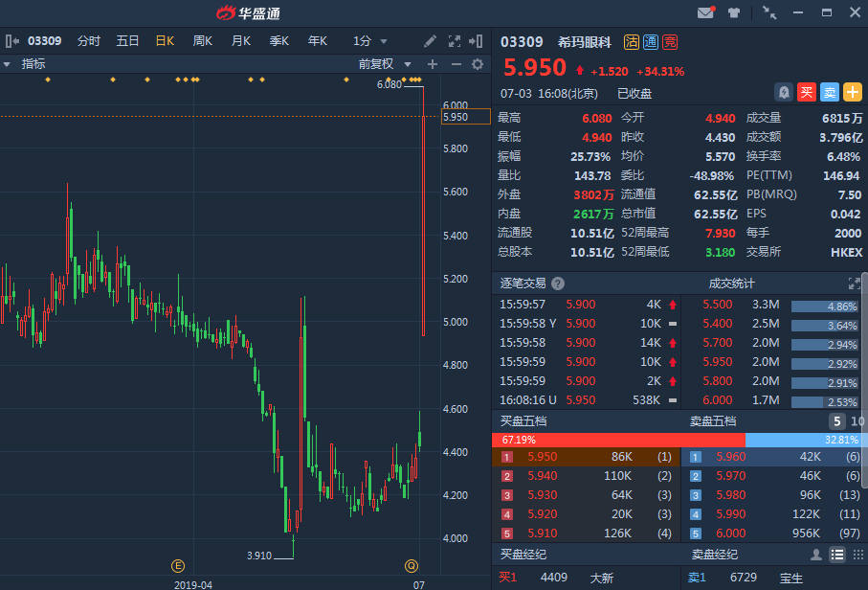This screenshot has height=590, width=868.
Task: Minimize the 华盛通 window
Action: pos(798,12)
